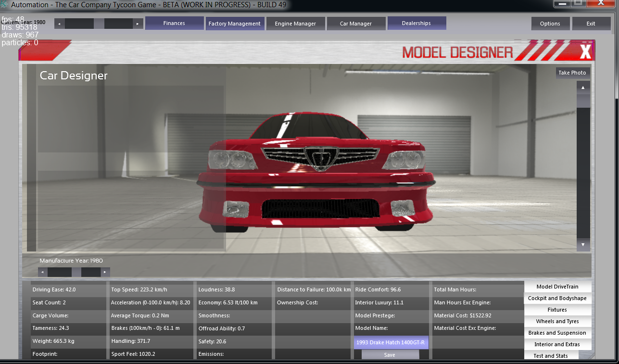Switch to Cockpit and Bodyshape tab

557,298
